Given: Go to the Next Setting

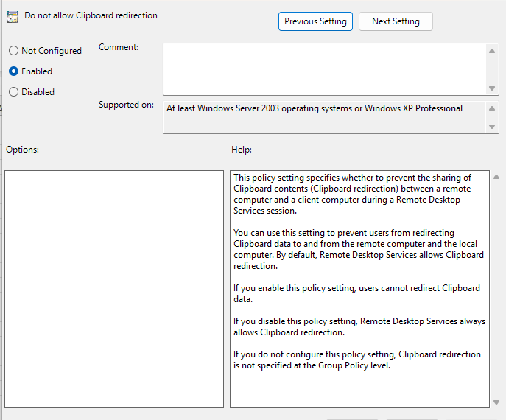Looking at the screenshot, I should (x=396, y=21).
